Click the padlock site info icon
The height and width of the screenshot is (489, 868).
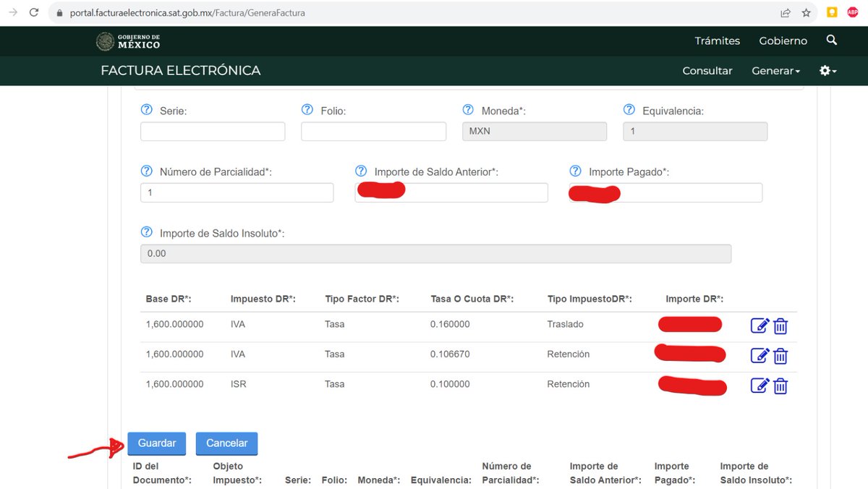pos(60,13)
